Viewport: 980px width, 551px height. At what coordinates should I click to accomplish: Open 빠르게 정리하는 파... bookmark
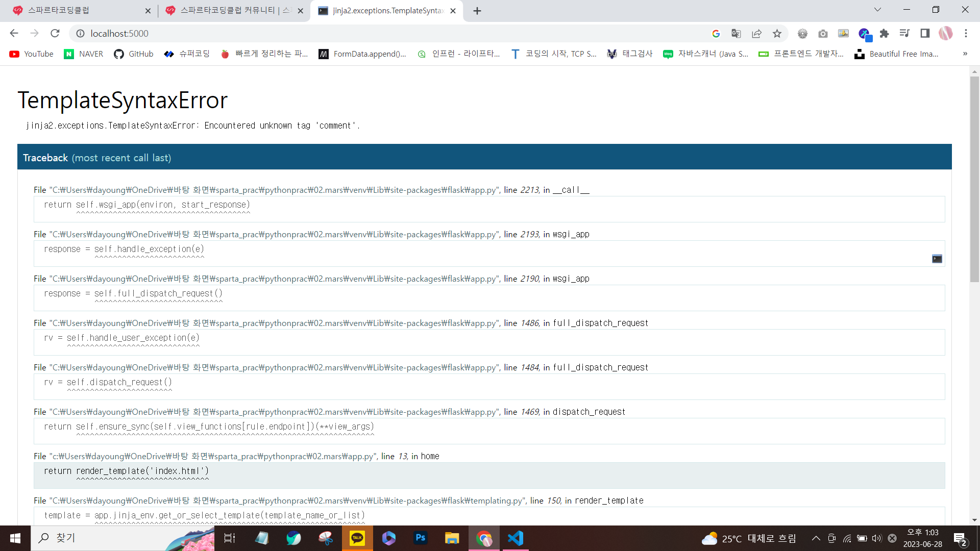tap(264, 54)
